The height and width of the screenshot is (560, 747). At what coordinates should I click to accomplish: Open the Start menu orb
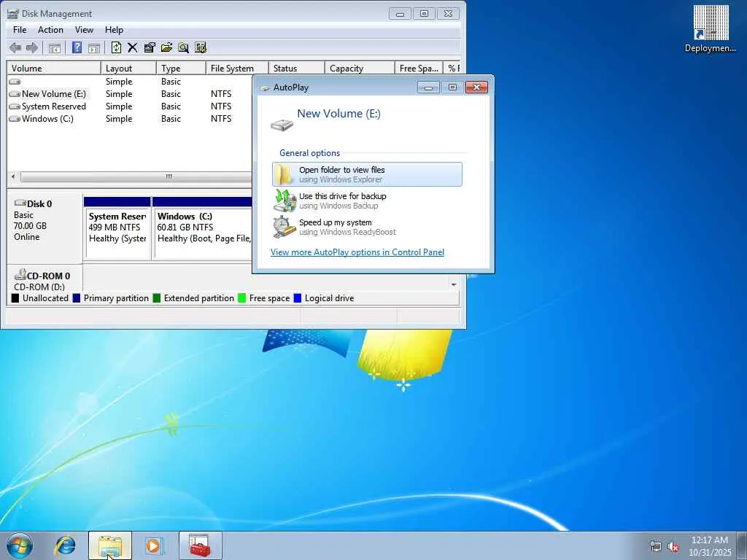20,545
